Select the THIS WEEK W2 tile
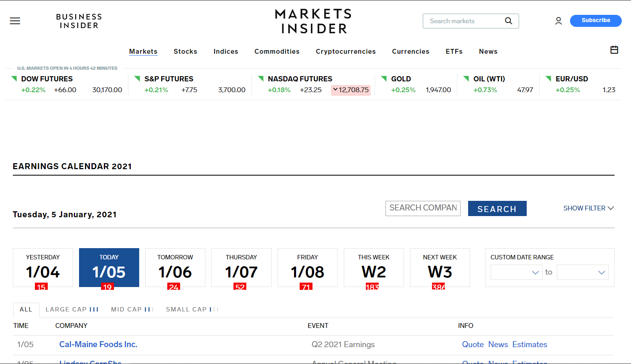 374,267
